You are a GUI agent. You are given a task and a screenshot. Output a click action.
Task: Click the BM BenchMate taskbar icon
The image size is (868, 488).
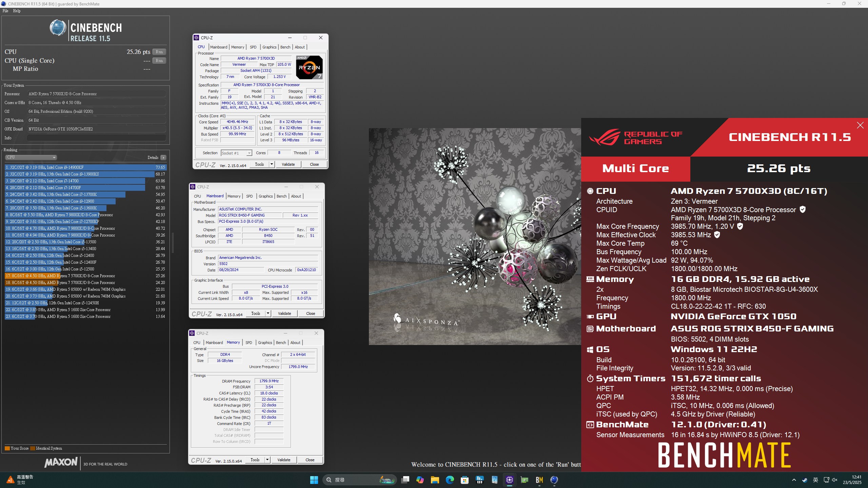[539, 480]
